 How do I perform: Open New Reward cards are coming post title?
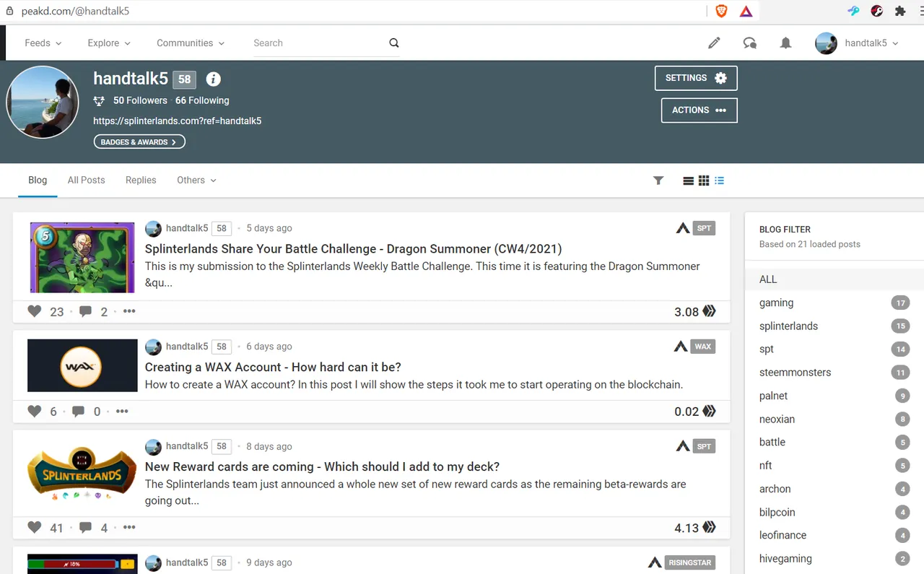click(322, 467)
